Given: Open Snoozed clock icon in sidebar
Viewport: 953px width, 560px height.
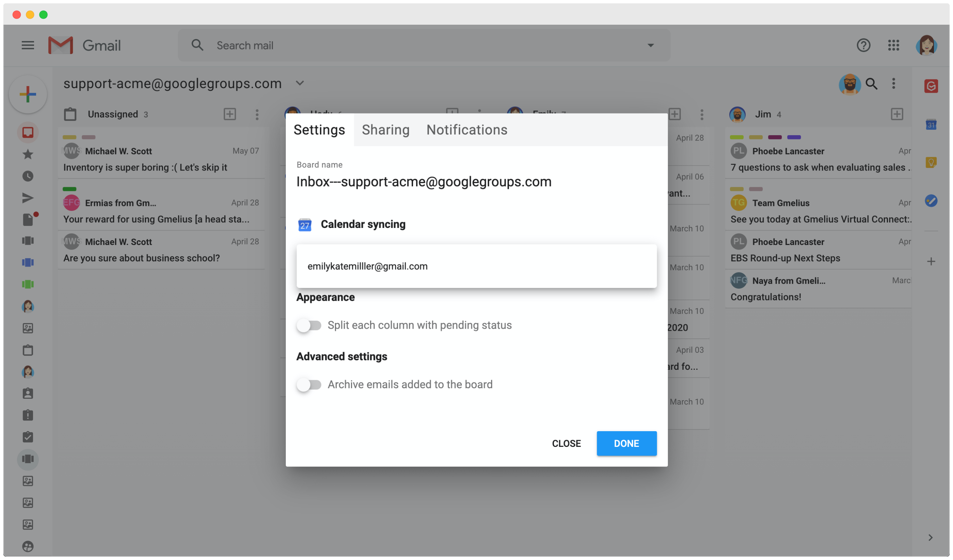Looking at the screenshot, I should [28, 176].
